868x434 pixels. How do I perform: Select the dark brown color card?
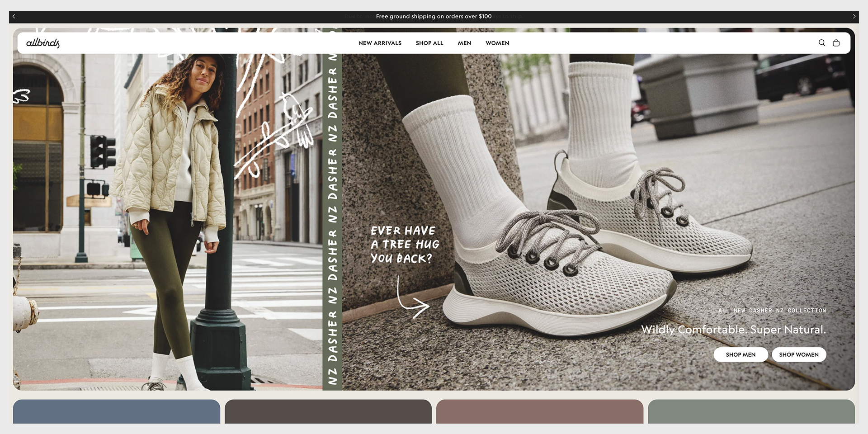(328, 411)
